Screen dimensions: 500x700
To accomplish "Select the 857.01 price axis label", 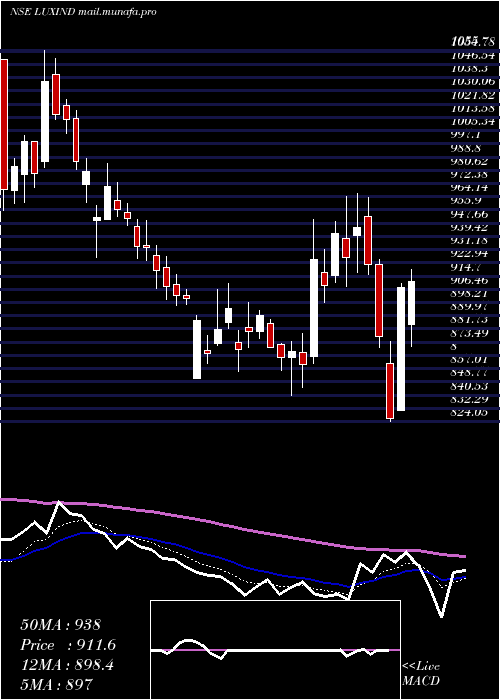I will pos(470,359).
